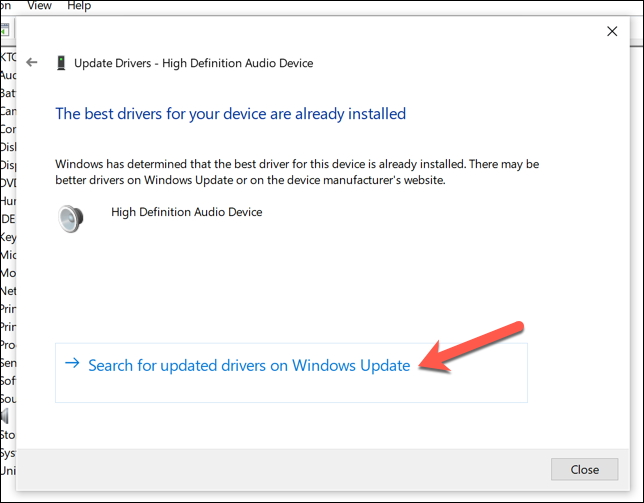Screen dimensions: 644x503
Task: Close the Update Drivers dialog with X
Action: [612, 31]
